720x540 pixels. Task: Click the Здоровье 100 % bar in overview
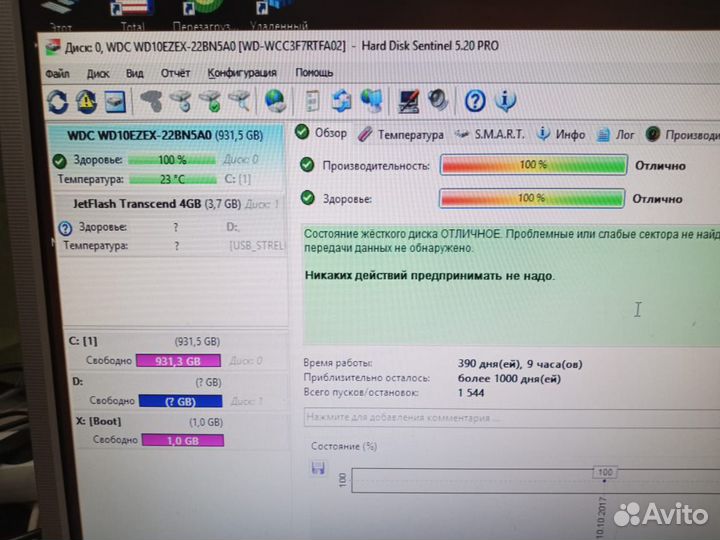point(532,198)
